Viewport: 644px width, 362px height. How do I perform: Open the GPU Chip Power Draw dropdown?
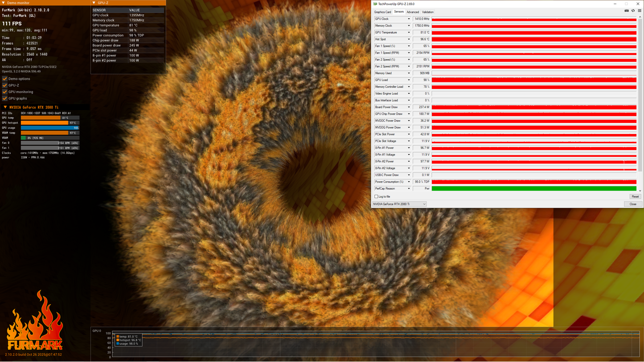409,114
